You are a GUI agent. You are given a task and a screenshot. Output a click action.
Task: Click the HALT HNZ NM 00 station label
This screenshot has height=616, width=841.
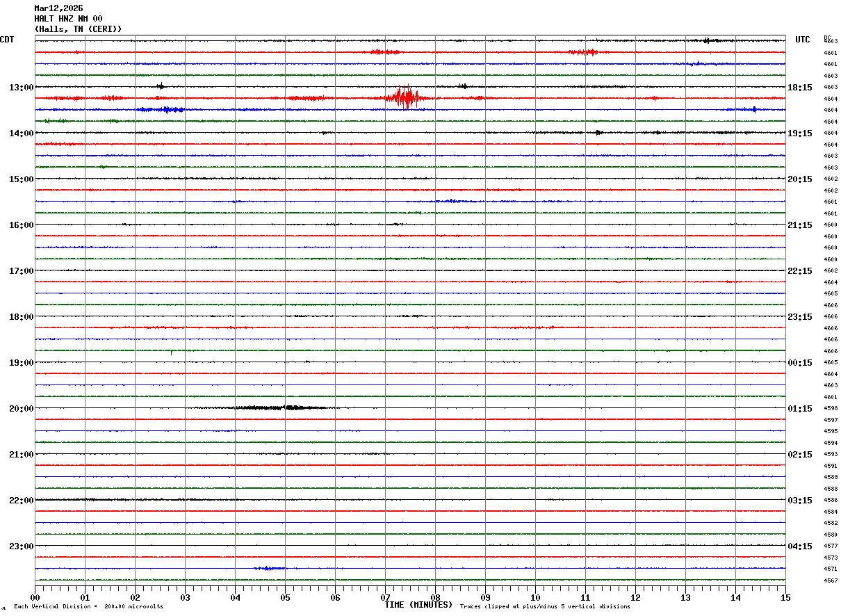68,19
